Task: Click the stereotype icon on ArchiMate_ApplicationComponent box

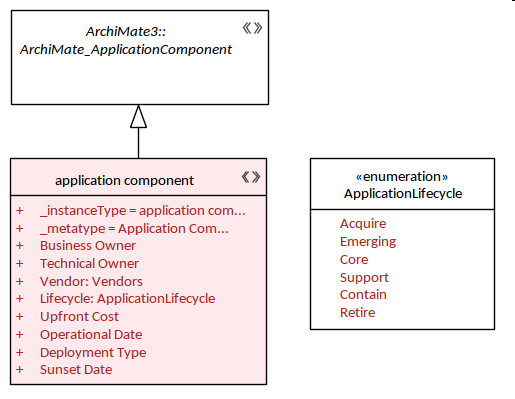Action: [252, 28]
